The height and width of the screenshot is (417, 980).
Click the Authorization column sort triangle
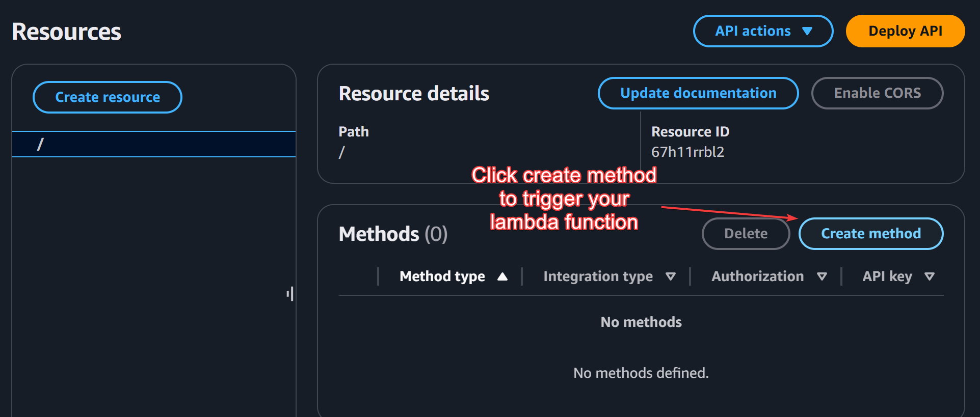point(822,276)
